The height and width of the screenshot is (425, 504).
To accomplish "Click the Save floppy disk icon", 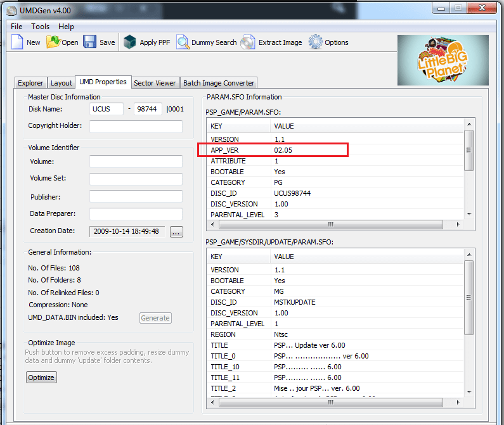I will tap(90, 42).
